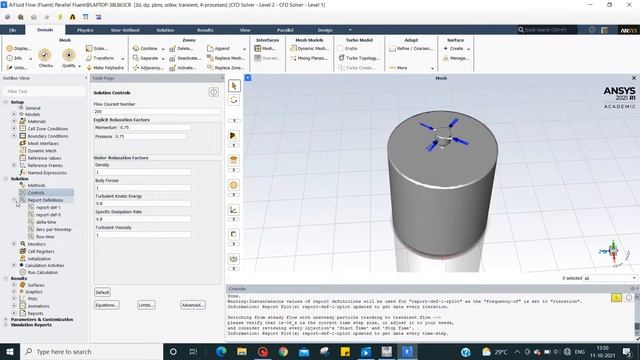Open Mesh Interfaces from ribbon
640x360 pixels.
click(266, 48)
